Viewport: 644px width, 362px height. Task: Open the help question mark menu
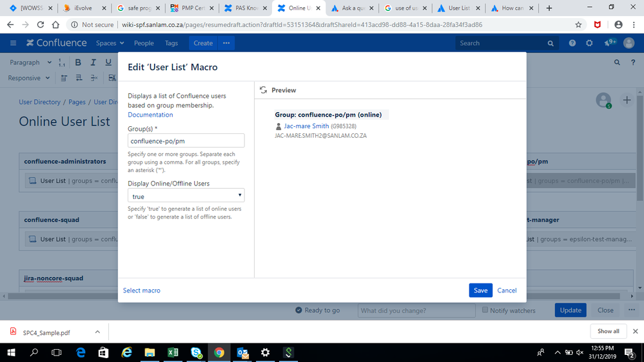coord(572,43)
